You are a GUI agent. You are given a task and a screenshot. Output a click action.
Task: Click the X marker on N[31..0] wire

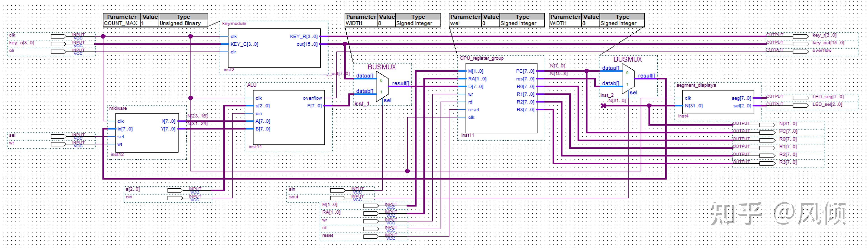tap(603, 106)
